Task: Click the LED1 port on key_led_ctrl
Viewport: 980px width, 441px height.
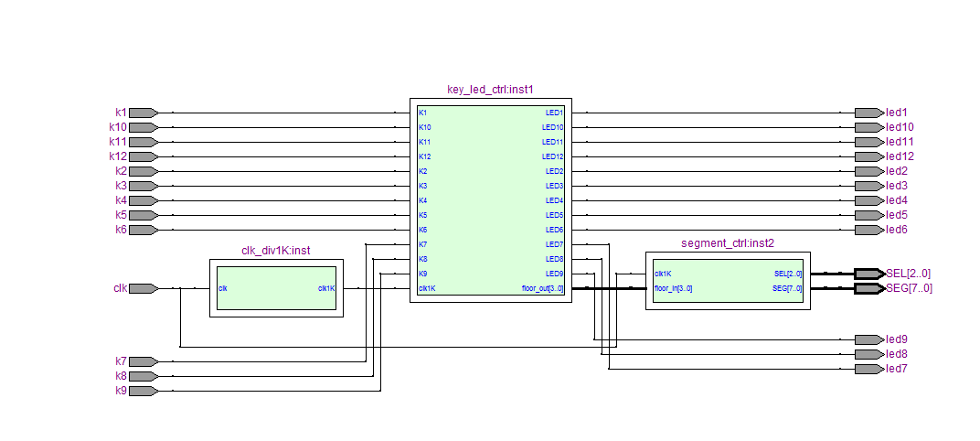Action: tap(554, 113)
